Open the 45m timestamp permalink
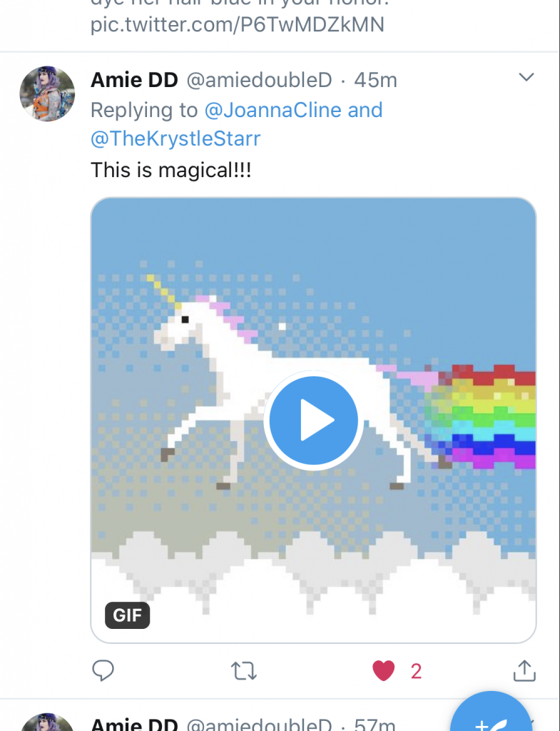The image size is (560, 731). point(375,80)
